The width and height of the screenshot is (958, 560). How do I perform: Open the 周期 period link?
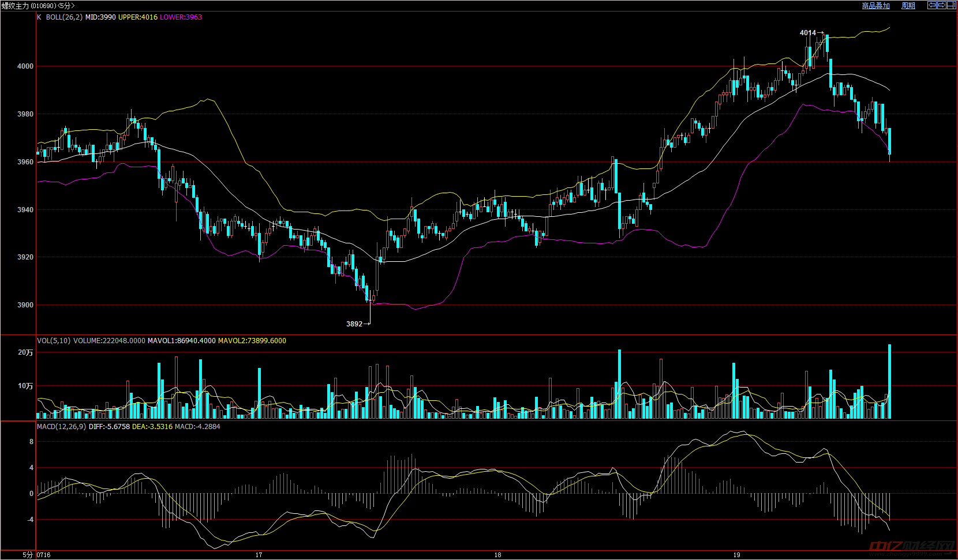click(x=908, y=6)
